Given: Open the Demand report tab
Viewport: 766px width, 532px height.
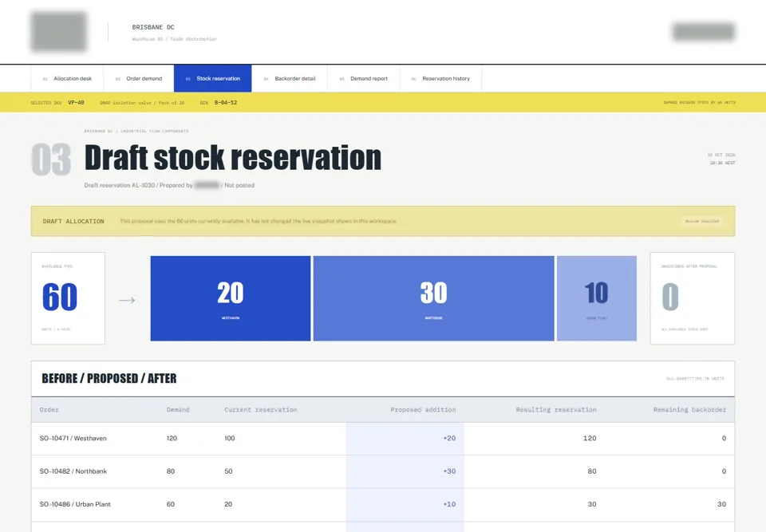Looking at the screenshot, I should (364, 78).
